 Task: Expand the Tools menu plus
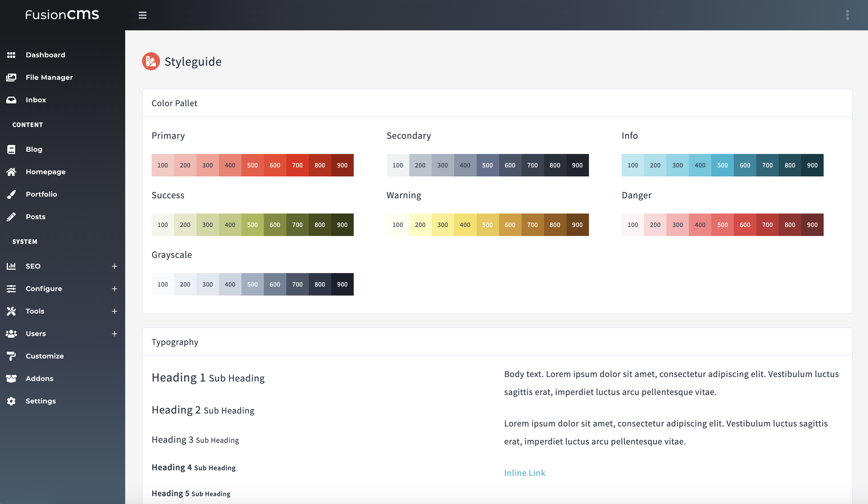(x=114, y=311)
